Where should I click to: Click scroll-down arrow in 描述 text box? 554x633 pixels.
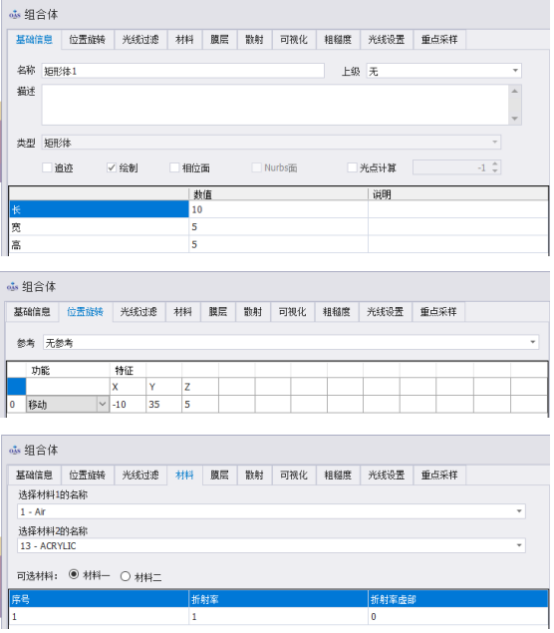click(x=514, y=119)
